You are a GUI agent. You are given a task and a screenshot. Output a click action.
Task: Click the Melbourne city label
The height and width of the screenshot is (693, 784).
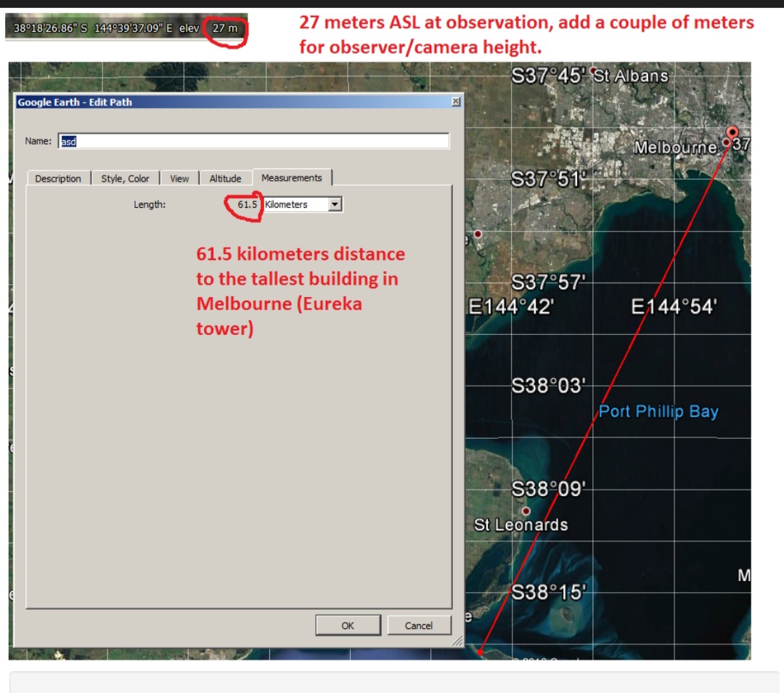click(675, 147)
